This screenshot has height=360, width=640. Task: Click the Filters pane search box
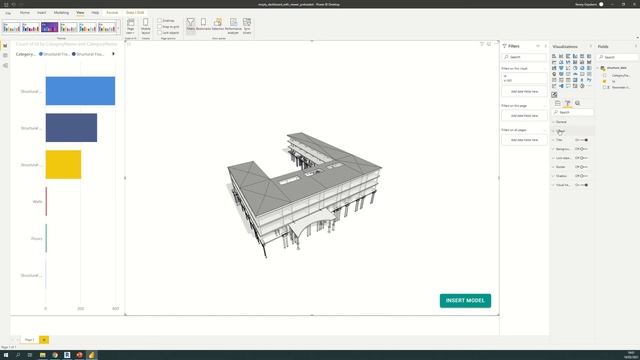coord(524,57)
